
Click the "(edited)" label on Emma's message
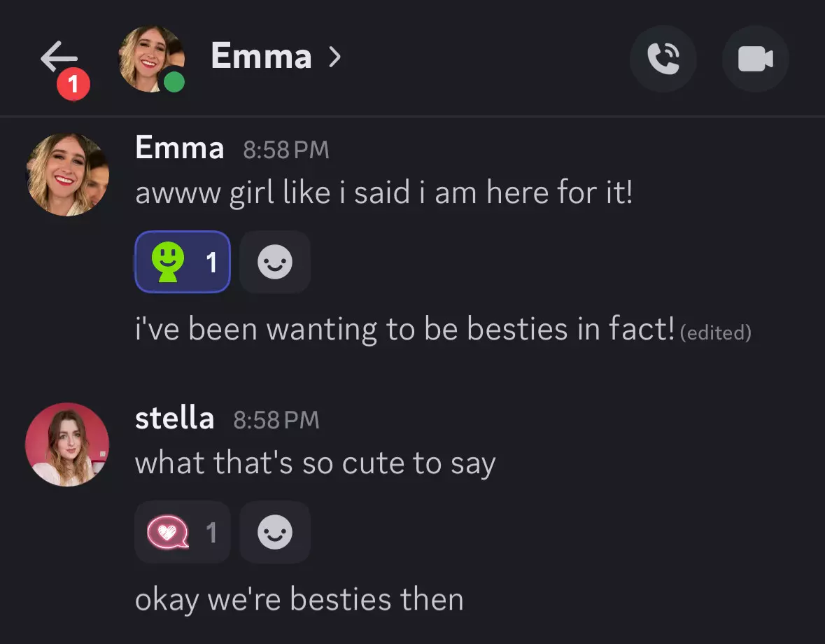tap(715, 333)
